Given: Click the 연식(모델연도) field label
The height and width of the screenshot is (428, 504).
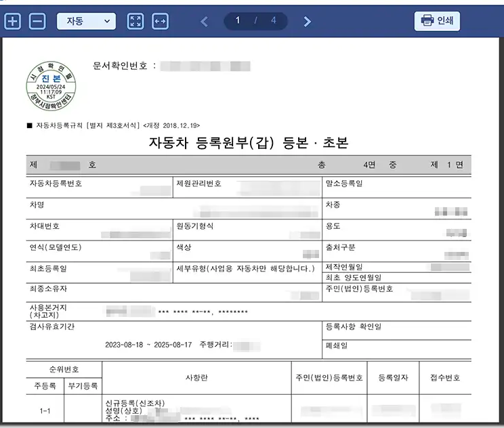Looking at the screenshot, I should [x=56, y=247].
